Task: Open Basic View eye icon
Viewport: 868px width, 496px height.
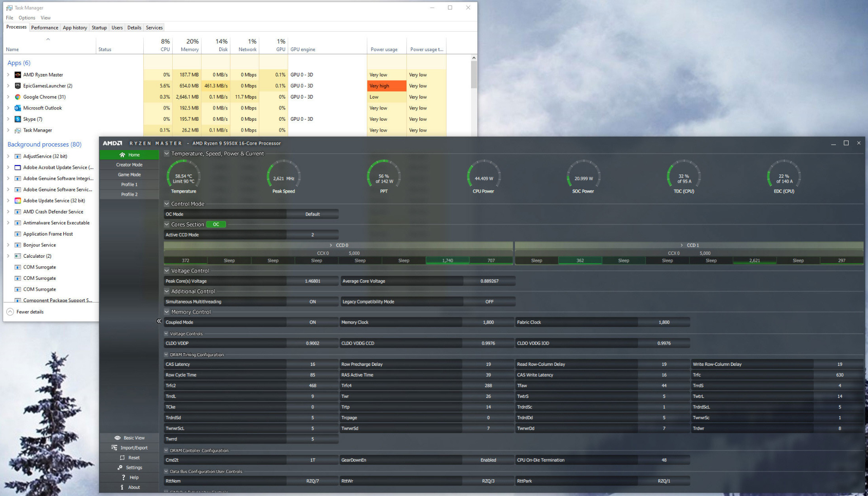Action: 118,438
